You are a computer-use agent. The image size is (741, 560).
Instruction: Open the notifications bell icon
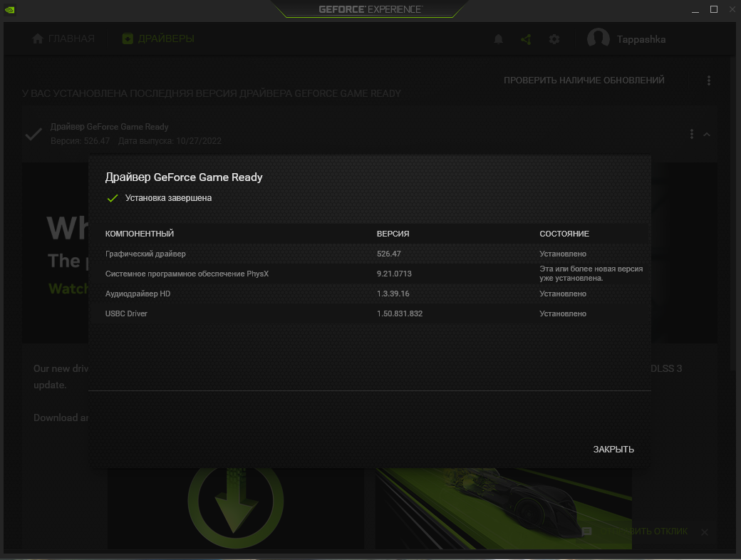(498, 39)
